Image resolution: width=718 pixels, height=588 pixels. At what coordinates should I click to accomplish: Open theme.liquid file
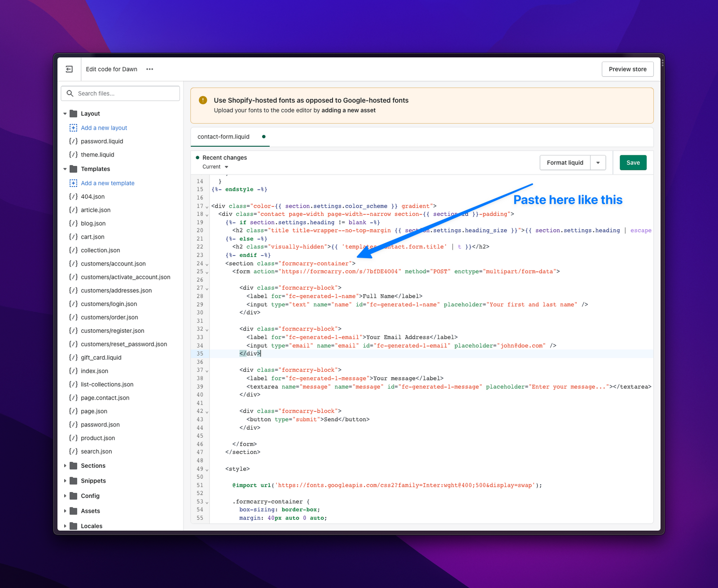[97, 155]
